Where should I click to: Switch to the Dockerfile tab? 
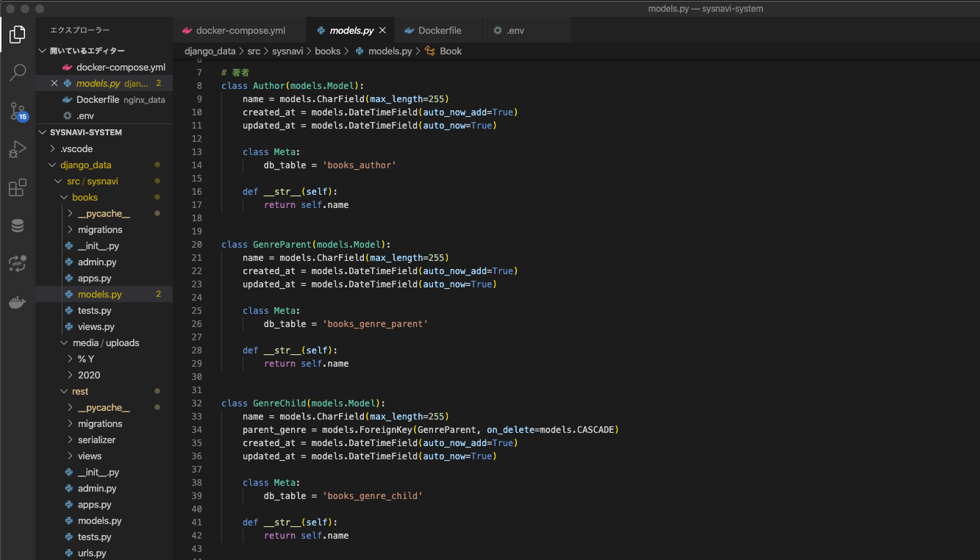point(439,31)
